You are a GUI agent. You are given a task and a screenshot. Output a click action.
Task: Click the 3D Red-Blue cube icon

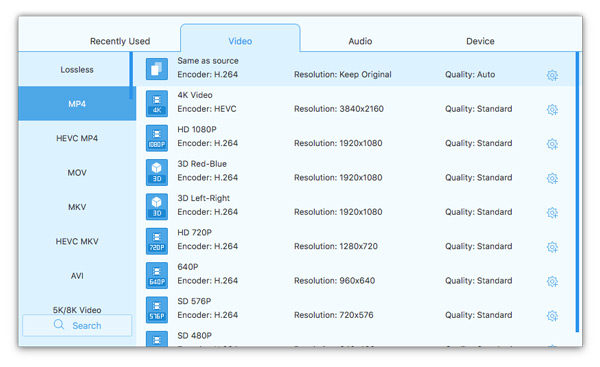click(157, 172)
